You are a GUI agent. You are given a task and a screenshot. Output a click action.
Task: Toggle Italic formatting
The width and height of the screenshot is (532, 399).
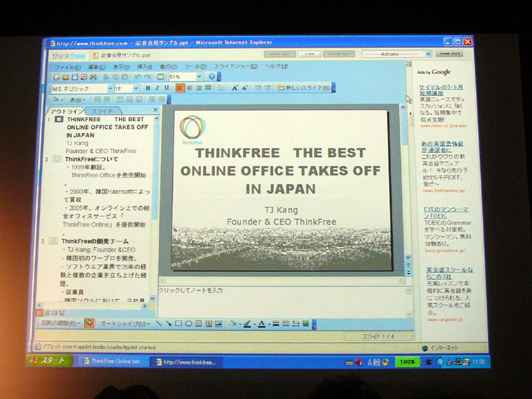point(157,88)
